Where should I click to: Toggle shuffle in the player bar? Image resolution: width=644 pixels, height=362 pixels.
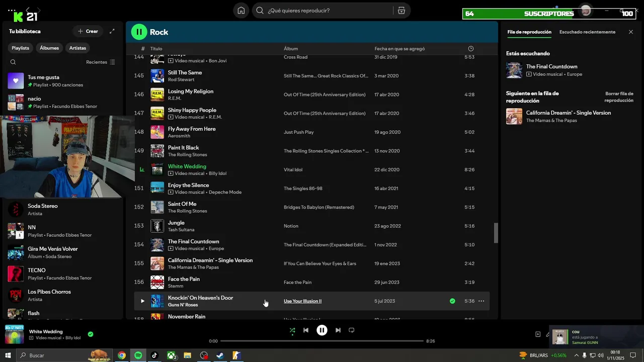(x=292, y=330)
